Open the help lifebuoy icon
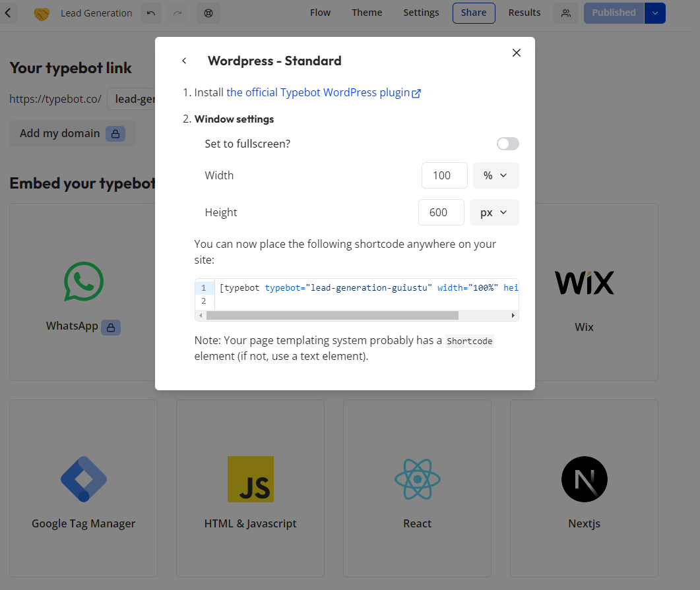This screenshot has width=700, height=590. click(208, 13)
